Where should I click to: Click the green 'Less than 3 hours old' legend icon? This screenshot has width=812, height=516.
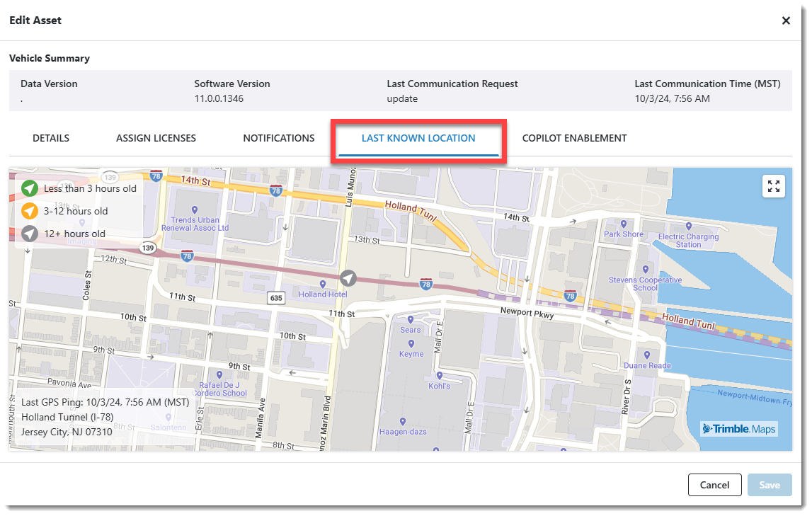pyautogui.click(x=30, y=188)
